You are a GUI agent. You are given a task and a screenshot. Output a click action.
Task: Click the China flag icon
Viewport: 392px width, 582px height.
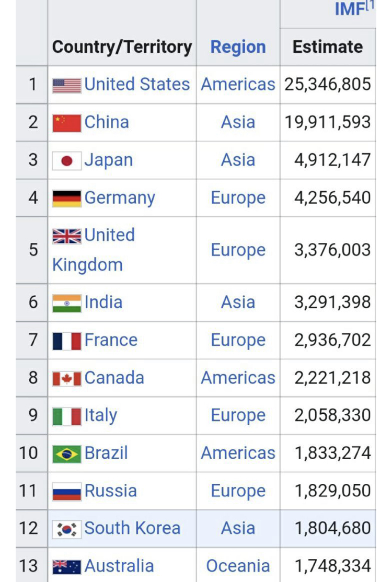[67, 123]
